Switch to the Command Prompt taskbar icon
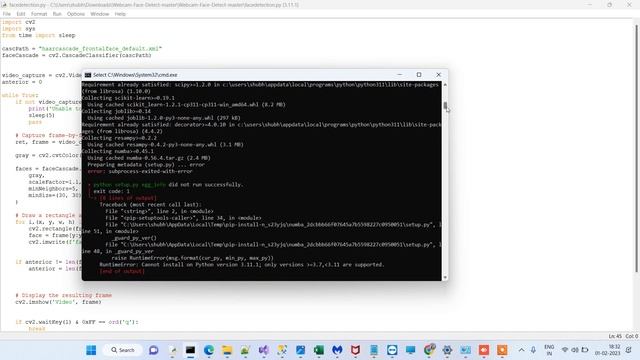The image size is (640, 360). (190, 350)
